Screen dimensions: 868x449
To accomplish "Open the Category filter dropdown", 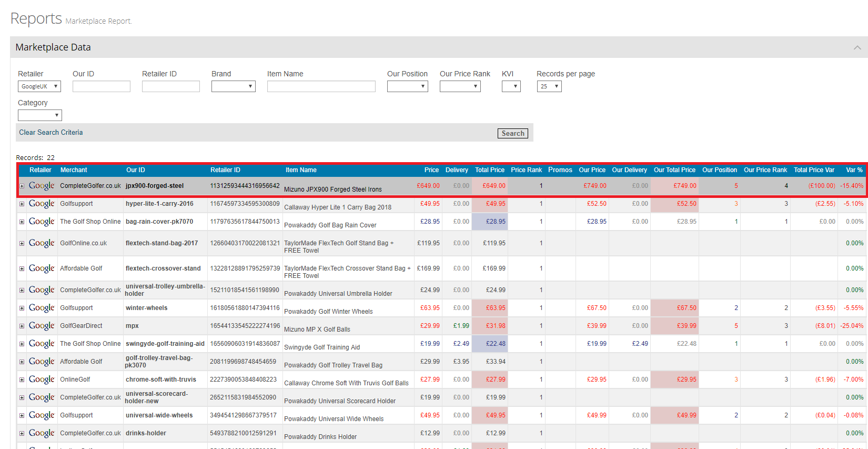I will click(x=40, y=115).
